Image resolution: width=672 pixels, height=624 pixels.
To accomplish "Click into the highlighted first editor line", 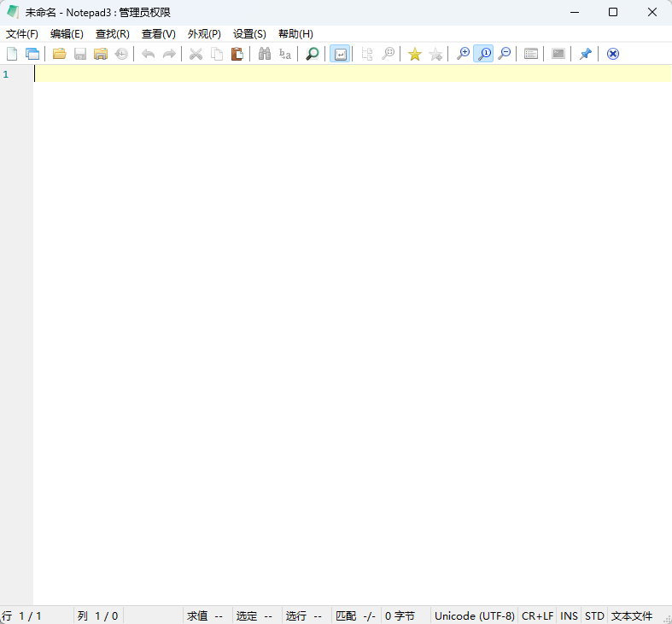I will (x=353, y=73).
